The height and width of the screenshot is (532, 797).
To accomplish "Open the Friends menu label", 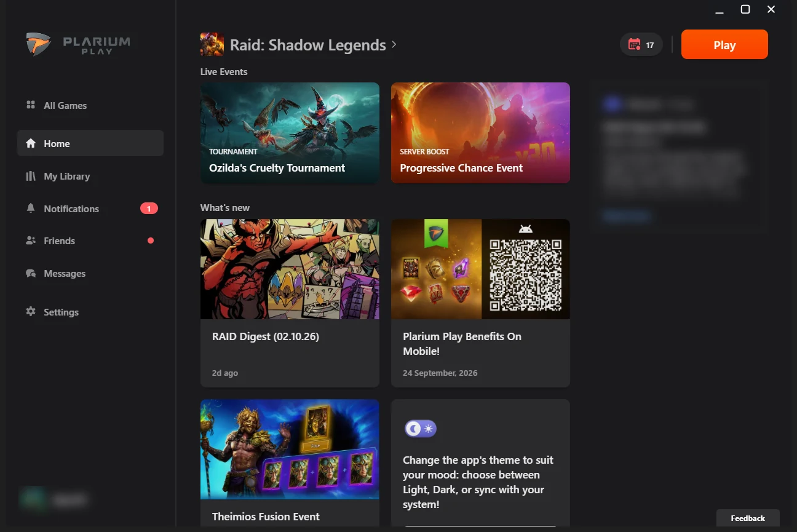I will [60, 240].
